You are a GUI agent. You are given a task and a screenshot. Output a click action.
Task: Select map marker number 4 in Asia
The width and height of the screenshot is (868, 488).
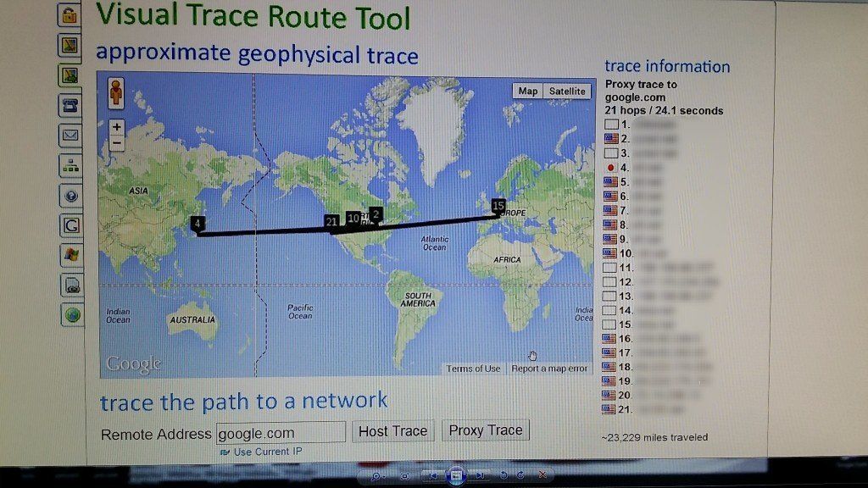[198, 224]
